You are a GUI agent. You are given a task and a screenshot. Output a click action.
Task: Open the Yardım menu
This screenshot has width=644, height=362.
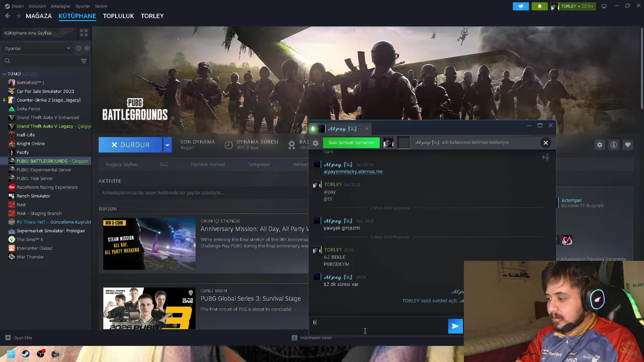[101, 6]
